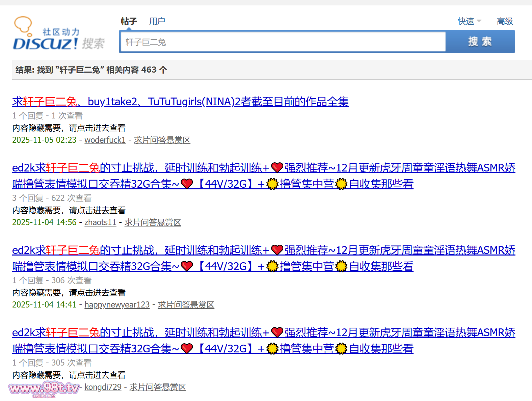Screen dimensions: 532x401
Task: Open 求片问答悬赏区 beside happynewyear123
Action: point(186,305)
